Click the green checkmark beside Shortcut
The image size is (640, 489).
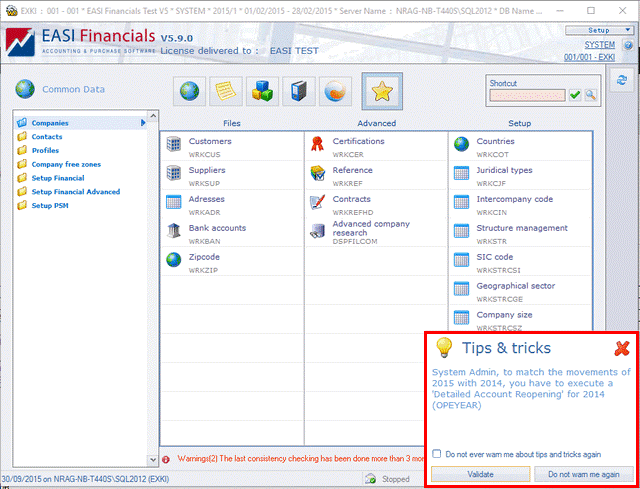click(575, 95)
